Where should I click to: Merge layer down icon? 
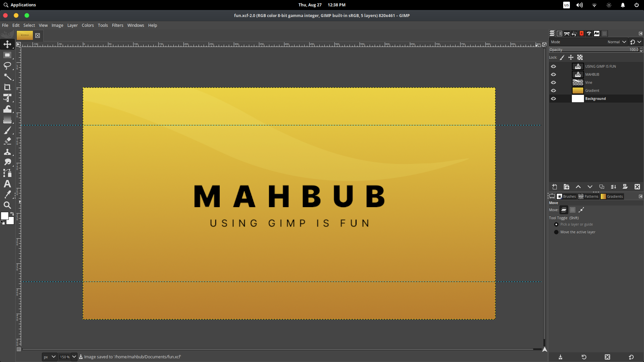point(613,187)
